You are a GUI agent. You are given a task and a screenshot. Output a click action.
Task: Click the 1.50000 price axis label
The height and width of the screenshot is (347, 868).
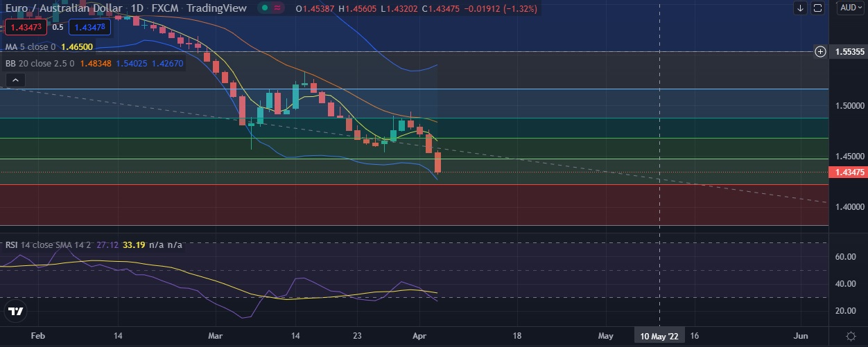[849, 106]
